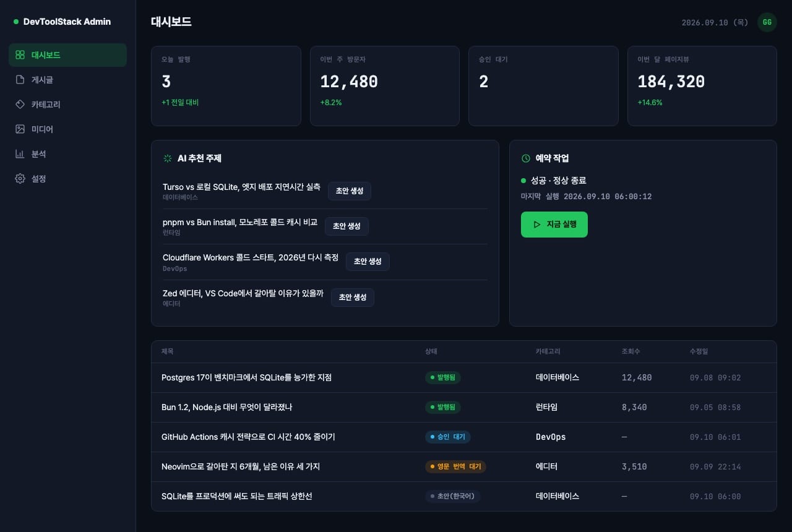Click the 상태 column header
792x532 pixels.
(431, 351)
